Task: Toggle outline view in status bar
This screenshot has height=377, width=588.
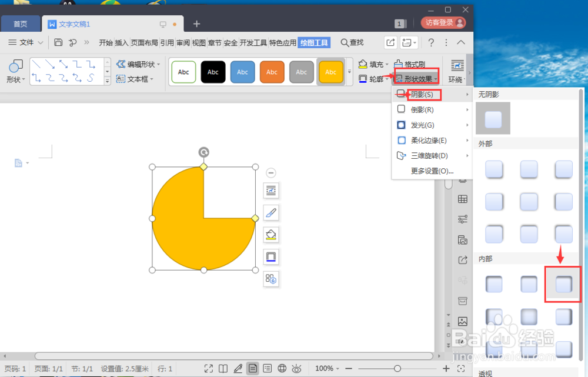Action: [x=268, y=369]
